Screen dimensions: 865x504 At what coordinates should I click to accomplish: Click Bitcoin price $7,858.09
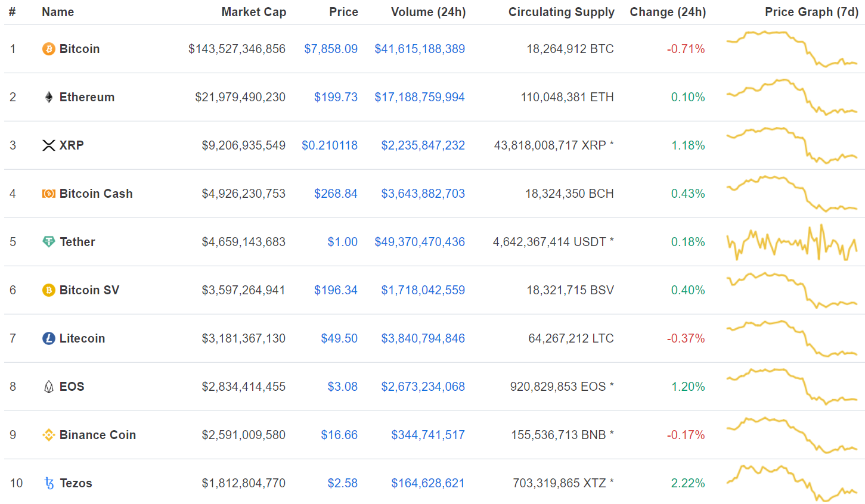pos(331,49)
